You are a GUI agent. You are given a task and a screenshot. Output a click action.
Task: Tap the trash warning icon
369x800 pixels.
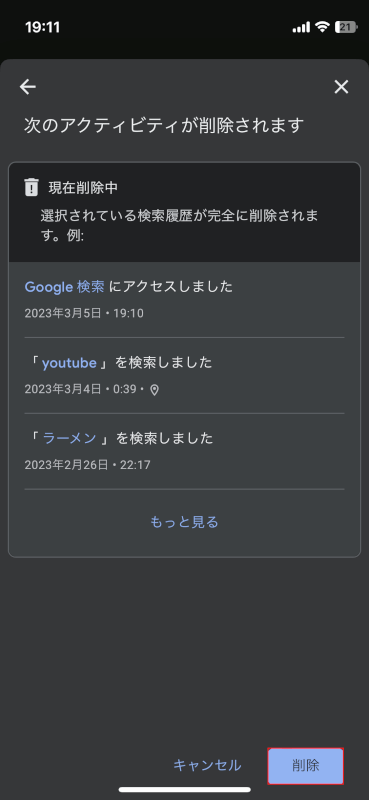[32, 187]
